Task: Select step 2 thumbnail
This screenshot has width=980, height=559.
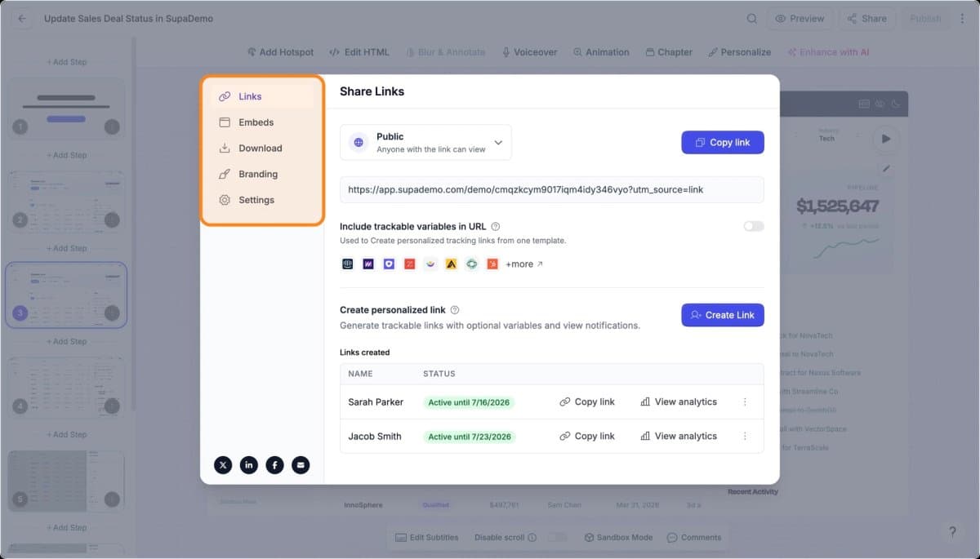Action: coord(66,202)
